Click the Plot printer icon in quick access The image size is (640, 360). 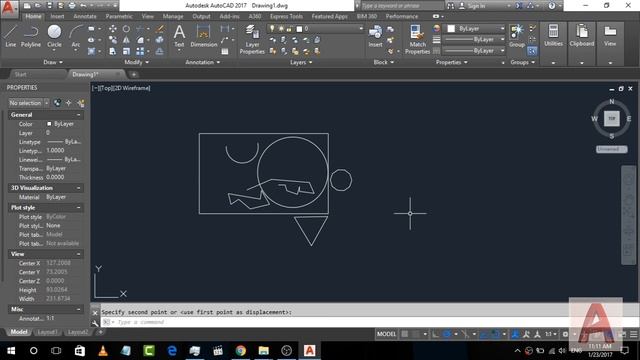tap(72, 6)
